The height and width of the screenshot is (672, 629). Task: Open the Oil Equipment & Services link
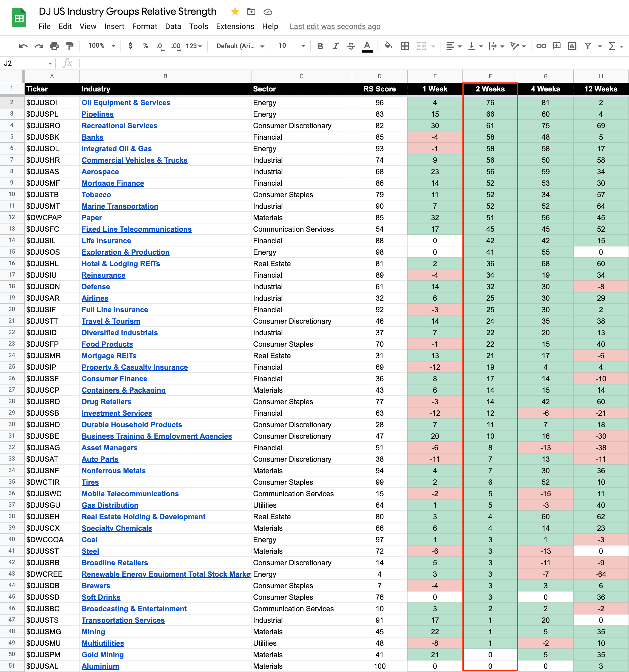pyautogui.click(x=126, y=103)
